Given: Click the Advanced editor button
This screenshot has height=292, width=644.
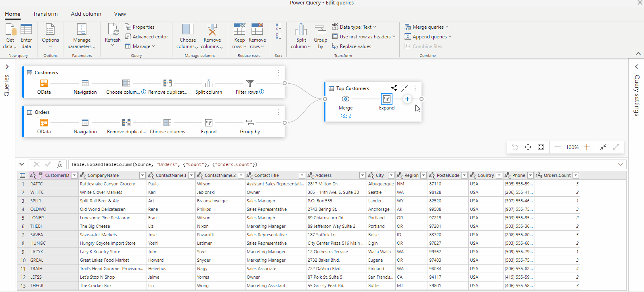Looking at the screenshot, I should point(147,37).
